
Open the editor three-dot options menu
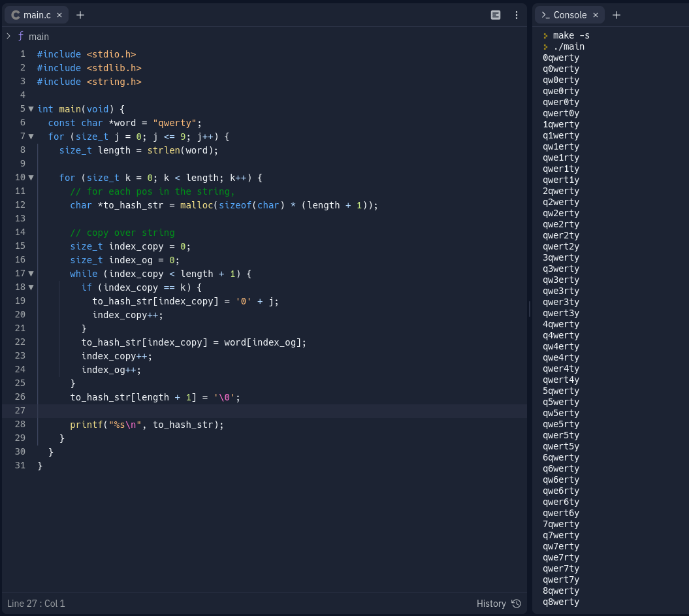click(x=517, y=15)
